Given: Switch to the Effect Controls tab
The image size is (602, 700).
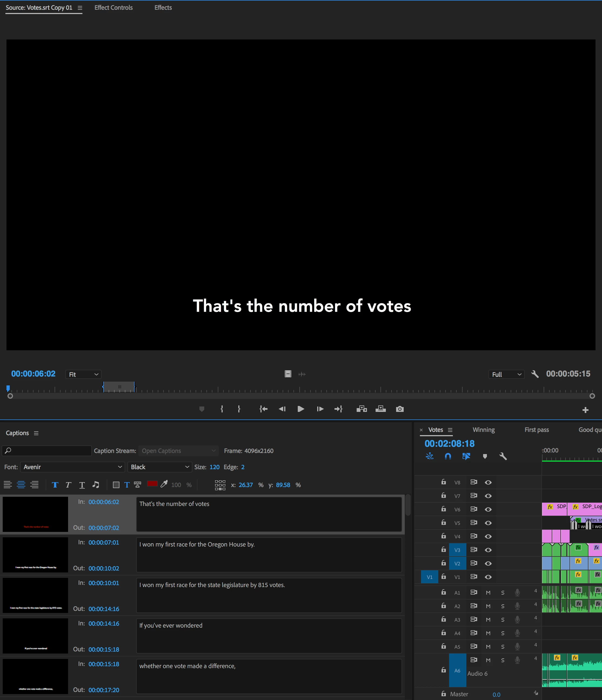Looking at the screenshot, I should [x=113, y=8].
